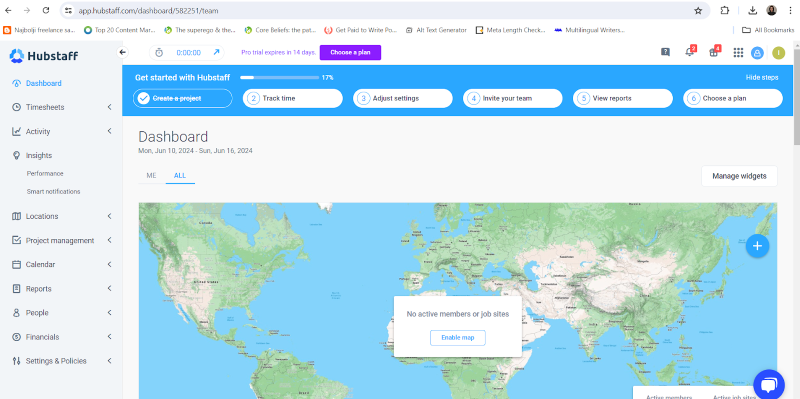Click the Dashboard sidebar icon
The width and height of the screenshot is (800, 399).
[x=16, y=83]
